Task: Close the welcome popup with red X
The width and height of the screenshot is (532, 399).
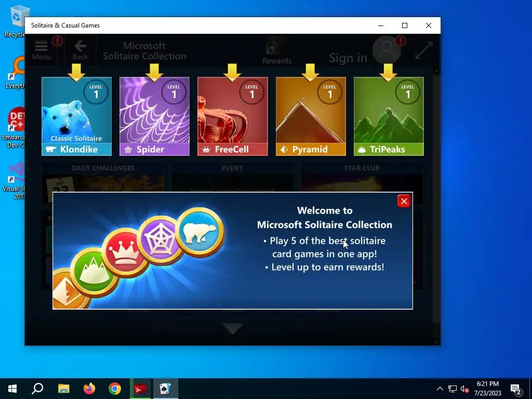Action: click(404, 201)
